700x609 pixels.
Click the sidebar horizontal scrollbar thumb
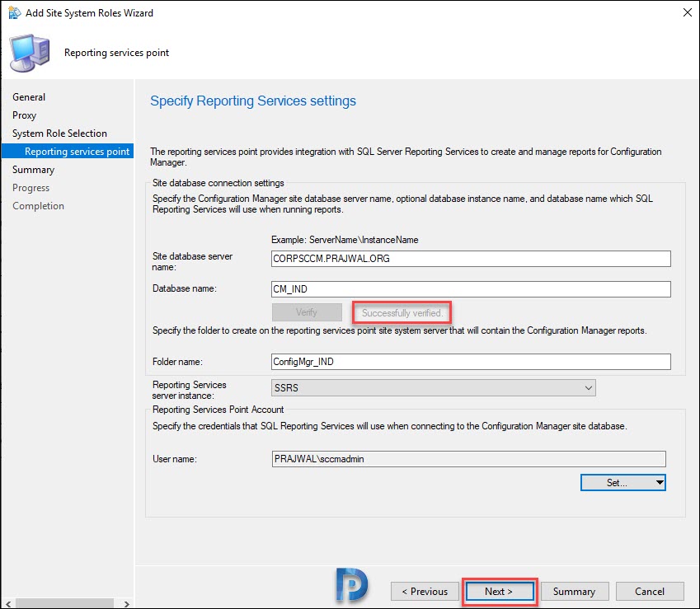64,604
